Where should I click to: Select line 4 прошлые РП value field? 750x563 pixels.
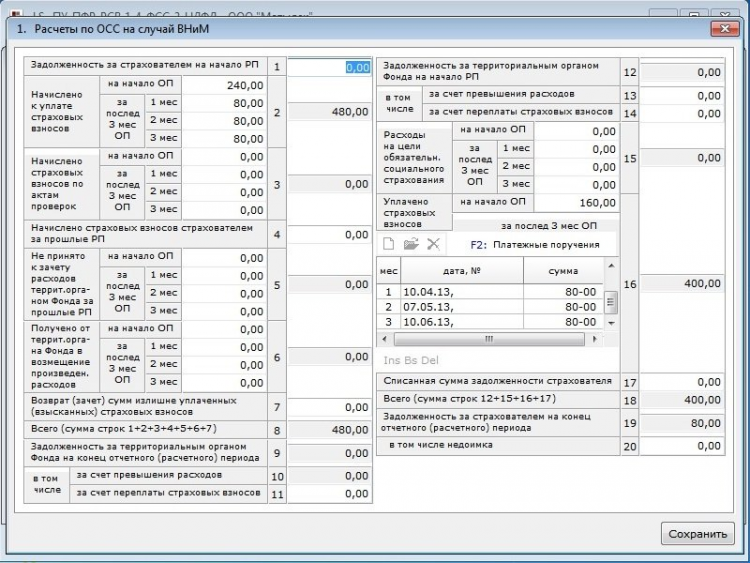[x=330, y=234]
